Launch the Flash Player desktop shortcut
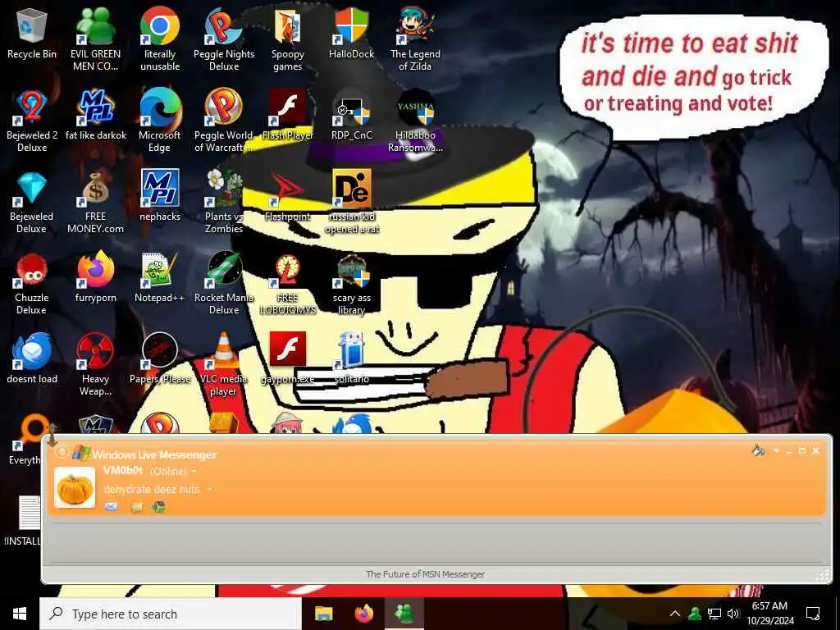The image size is (840, 630). point(288,115)
